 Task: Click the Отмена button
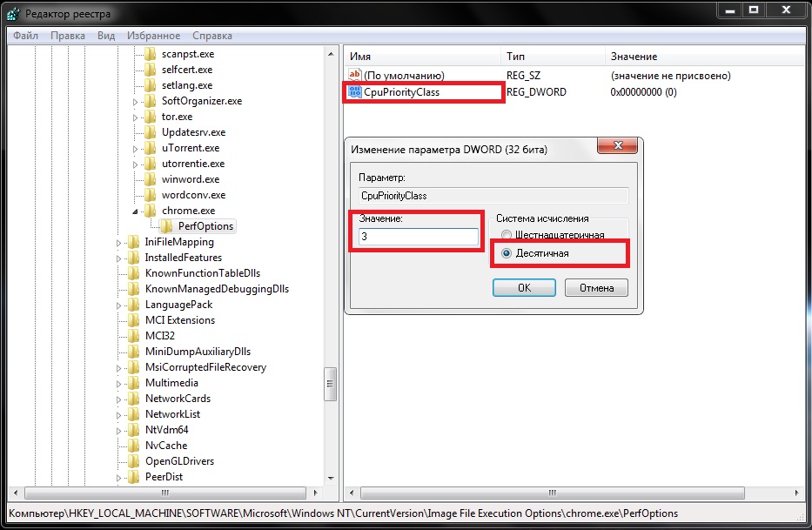tap(596, 288)
